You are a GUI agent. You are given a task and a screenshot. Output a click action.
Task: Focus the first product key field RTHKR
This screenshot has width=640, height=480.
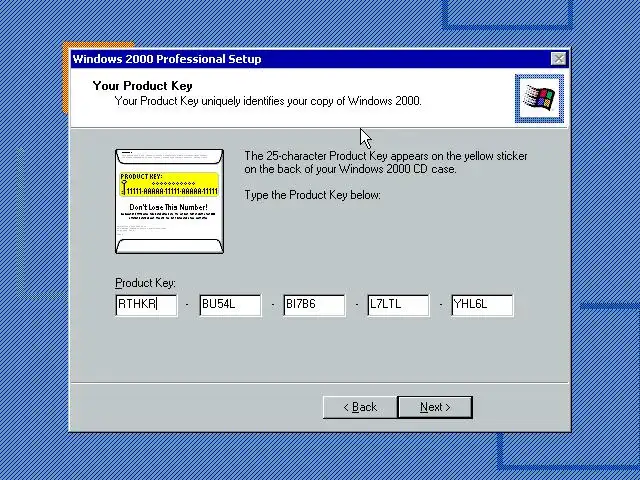[x=147, y=305]
